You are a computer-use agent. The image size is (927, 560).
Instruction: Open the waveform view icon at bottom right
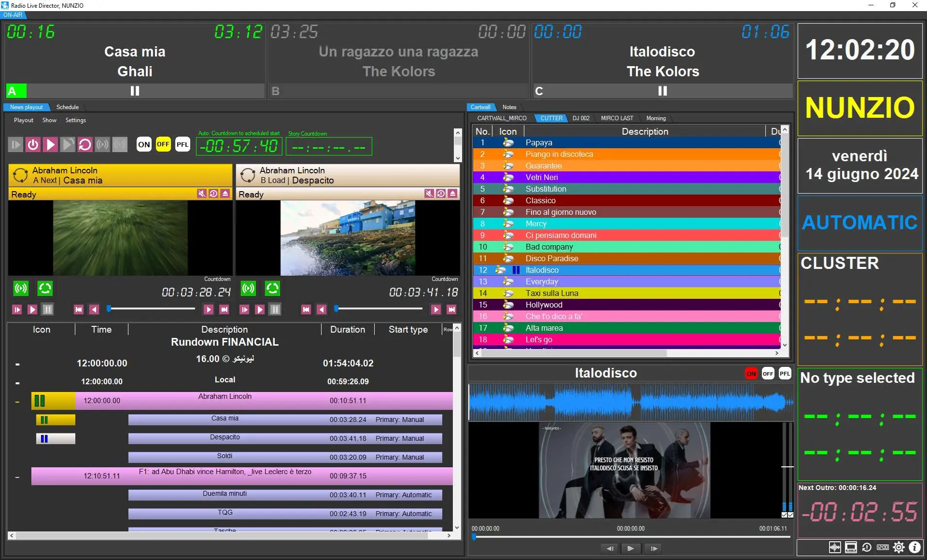tap(835, 547)
